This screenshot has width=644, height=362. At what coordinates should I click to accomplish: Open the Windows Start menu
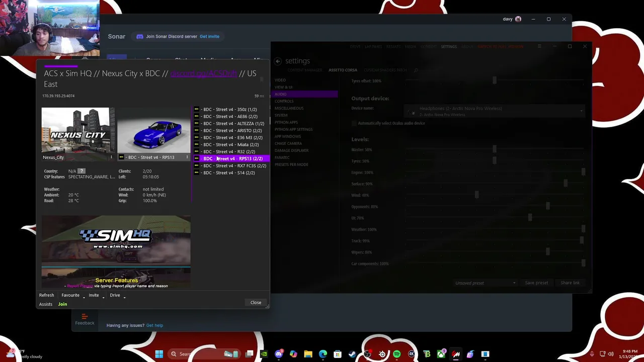tap(159, 354)
